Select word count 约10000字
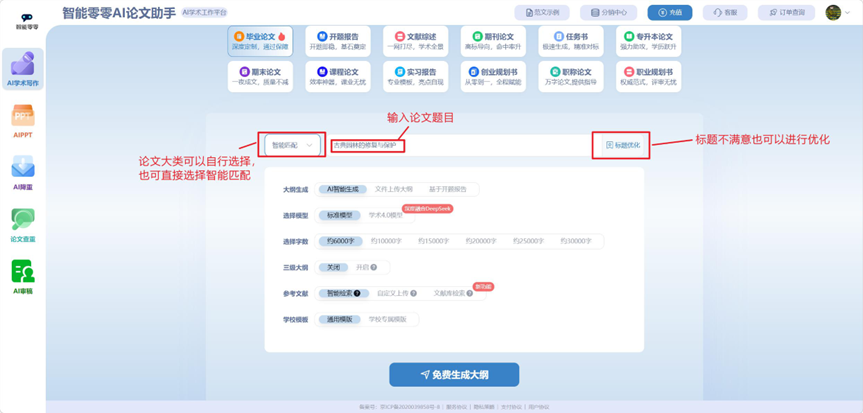 386,241
